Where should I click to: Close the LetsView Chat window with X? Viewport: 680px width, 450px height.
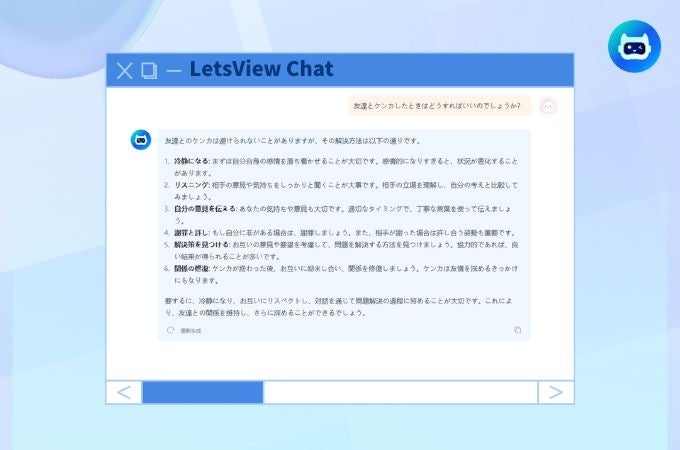coord(124,71)
